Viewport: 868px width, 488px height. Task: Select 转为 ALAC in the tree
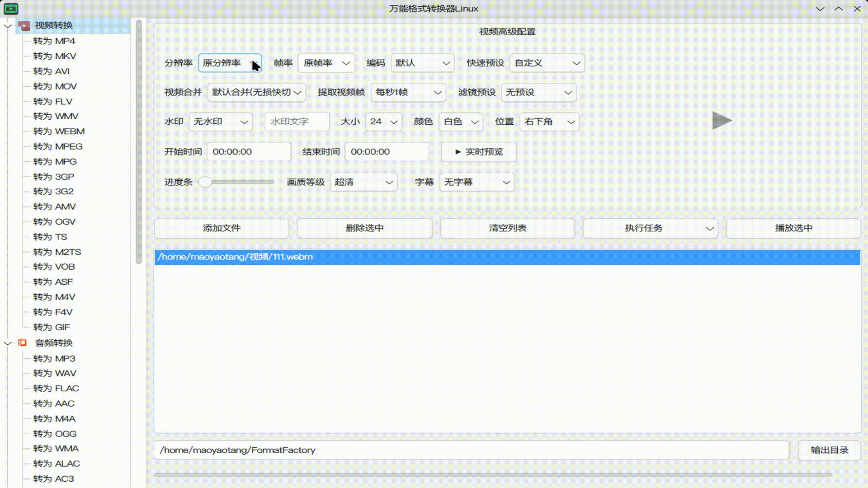(x=57, y=464)
